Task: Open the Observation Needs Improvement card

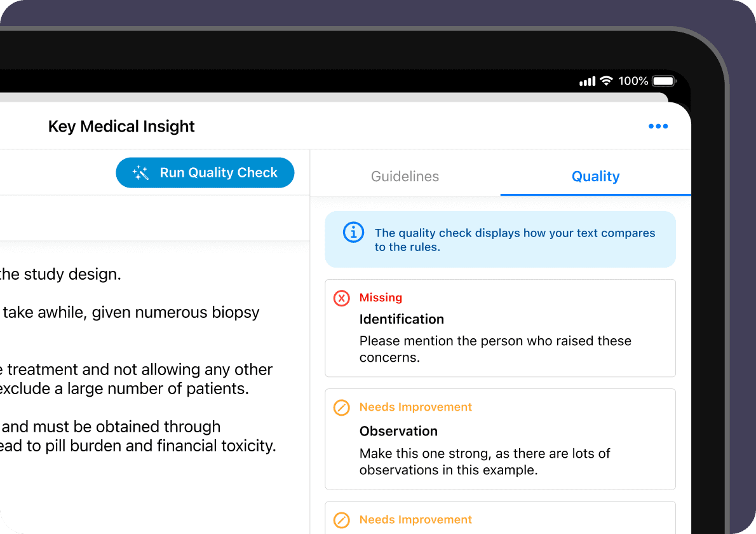Action: [x=500, y=439]
